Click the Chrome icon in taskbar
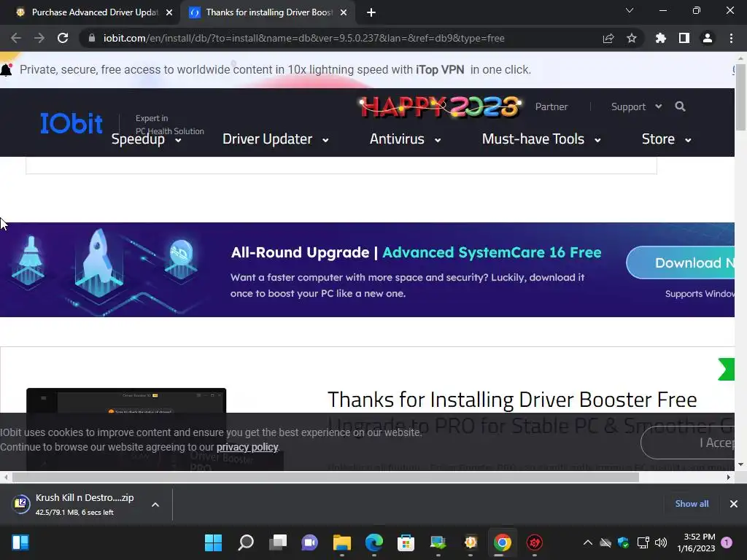The width and height of the screenshot is (747, 560). click(x=502, y=542)
